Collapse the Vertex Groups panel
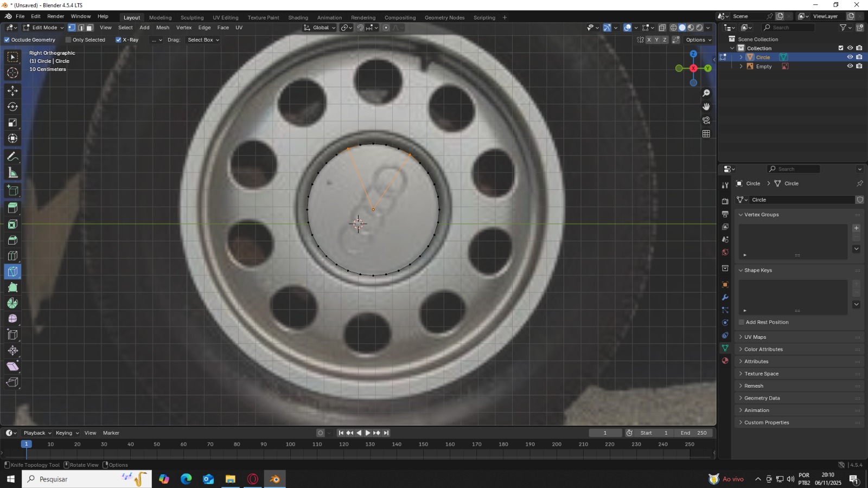Viewport: 868px width, 488px height. (761, 215)
